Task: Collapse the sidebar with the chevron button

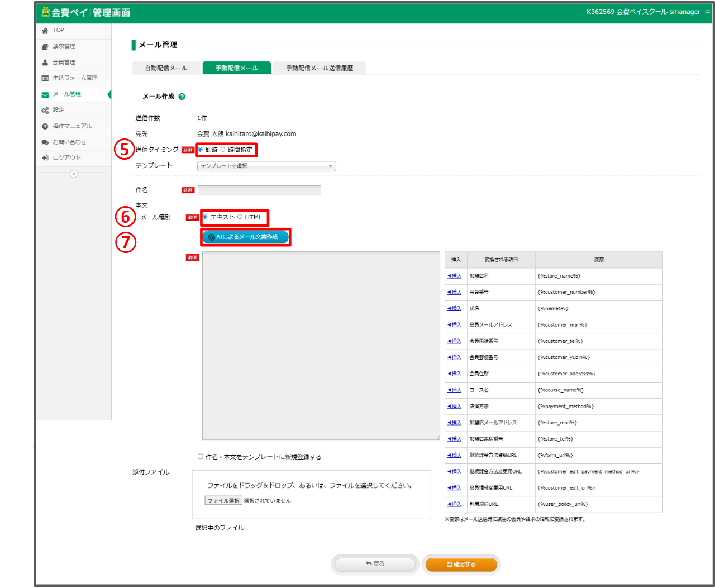Action: point(74,174)
